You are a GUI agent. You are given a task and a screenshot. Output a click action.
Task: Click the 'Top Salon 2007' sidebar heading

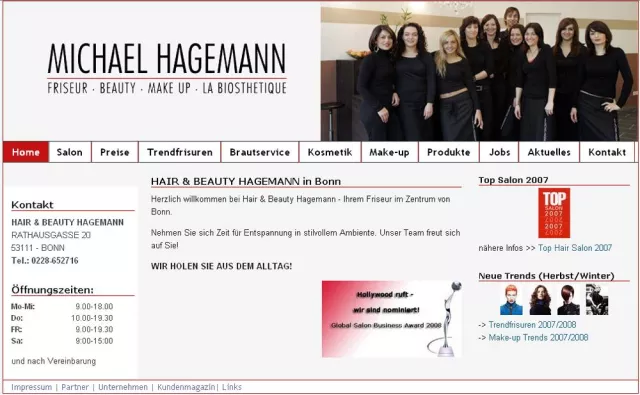pos(513,180)
